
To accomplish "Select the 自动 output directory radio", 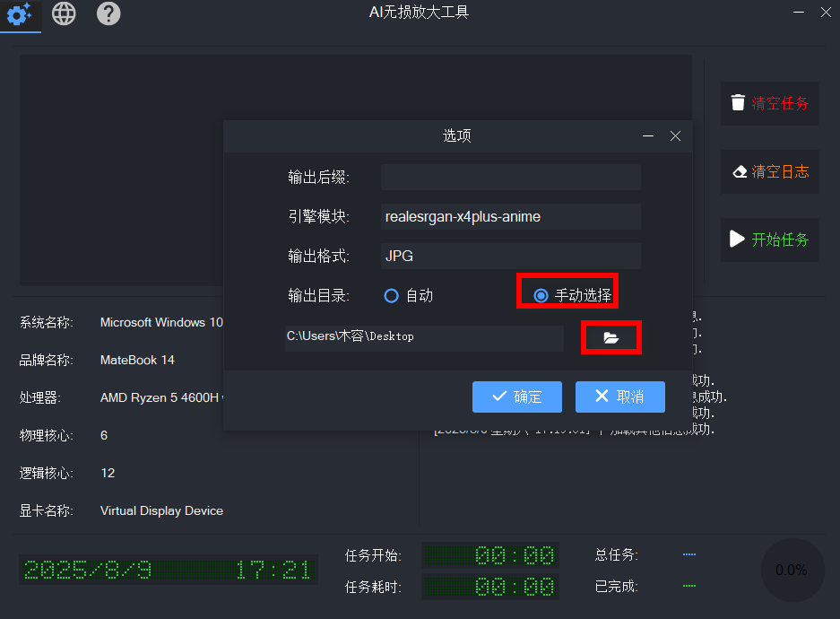I will click(408, 295).
